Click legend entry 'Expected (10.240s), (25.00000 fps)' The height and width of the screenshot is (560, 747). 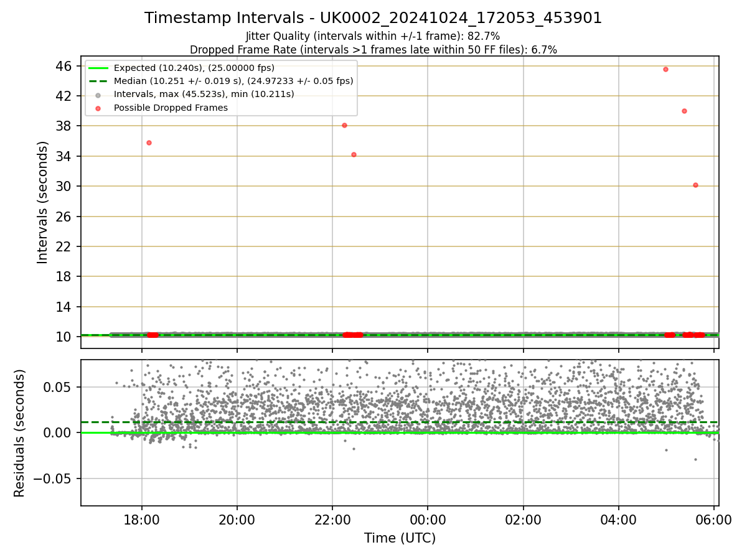[194, 68]
